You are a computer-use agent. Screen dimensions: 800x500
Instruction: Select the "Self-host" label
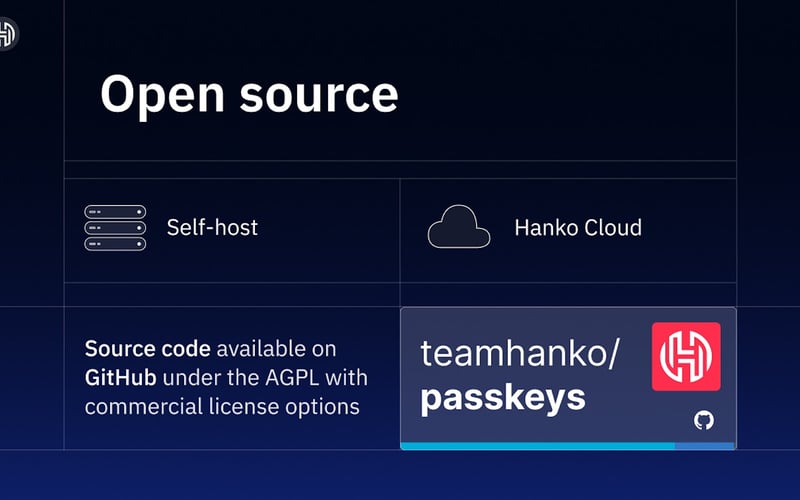[212, 228]
